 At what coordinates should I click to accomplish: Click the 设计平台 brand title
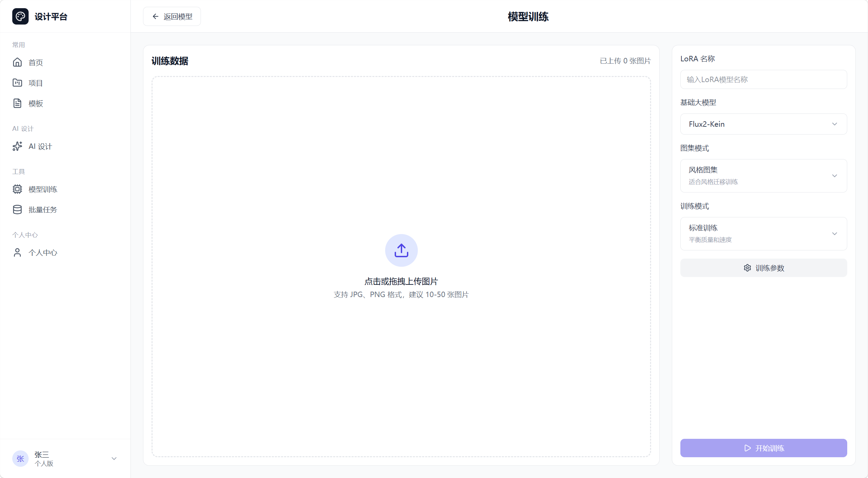tap(51, 16)
